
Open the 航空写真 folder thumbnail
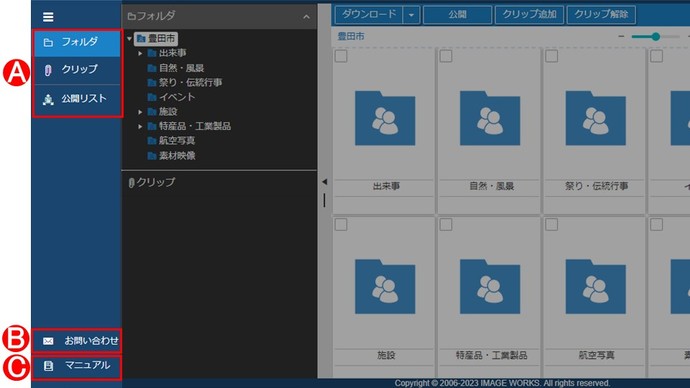595,287
